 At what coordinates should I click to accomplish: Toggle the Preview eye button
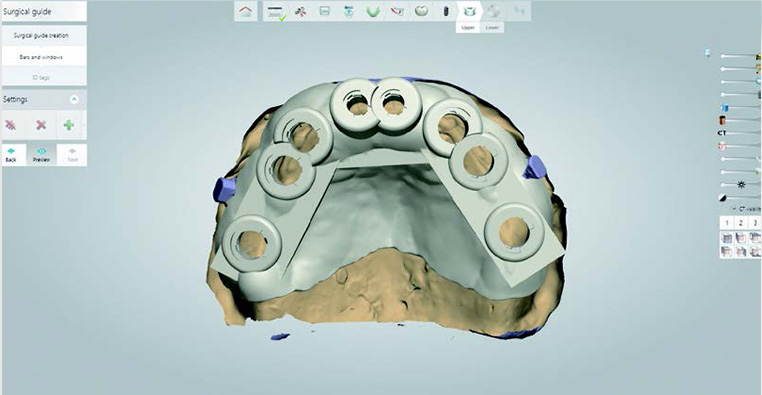(x=41, y=155)
